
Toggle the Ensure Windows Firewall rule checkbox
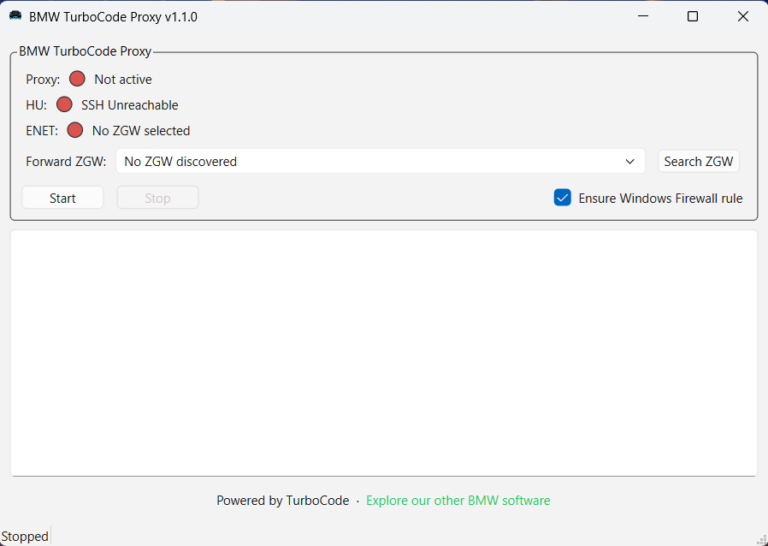pos(562,198)
